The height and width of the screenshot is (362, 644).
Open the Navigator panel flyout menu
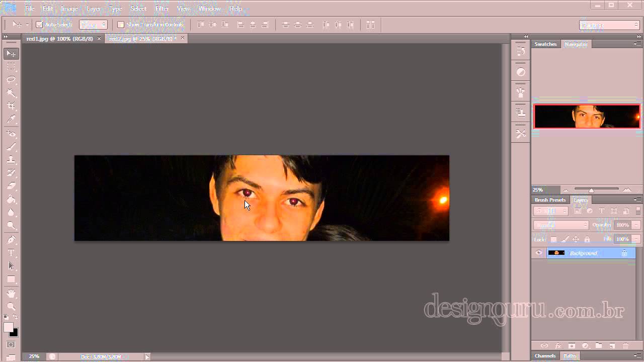(638, 44)
